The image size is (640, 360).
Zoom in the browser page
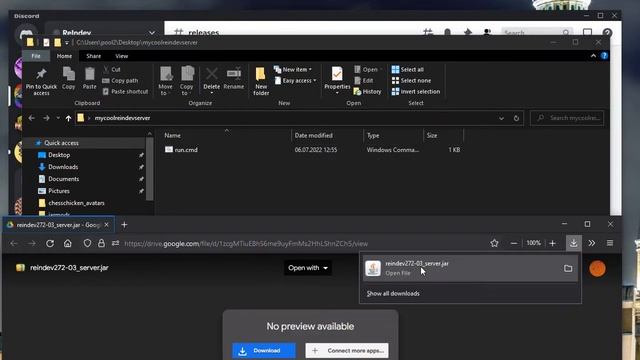[x=552, y=243]
